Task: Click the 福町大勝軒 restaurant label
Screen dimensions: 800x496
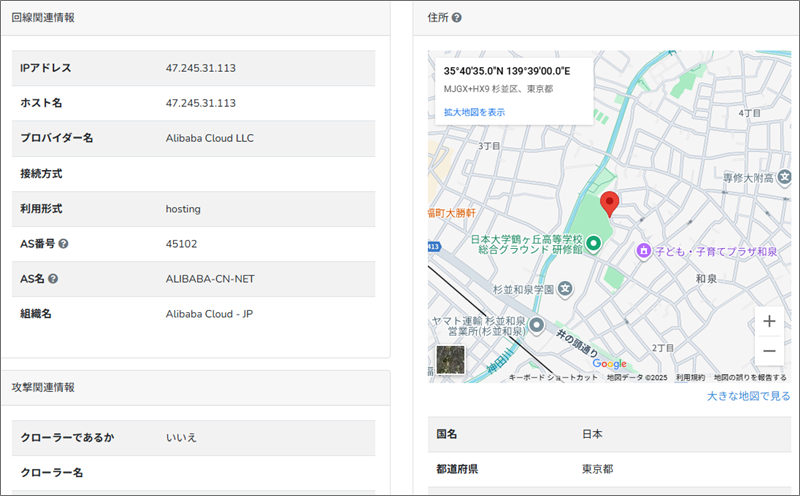Action: tap(452, 213)
